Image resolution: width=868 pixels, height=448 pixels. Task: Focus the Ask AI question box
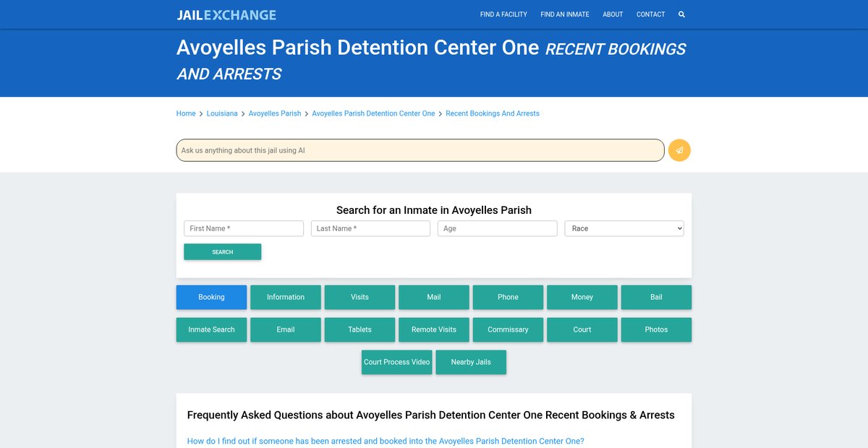[420, 150]
